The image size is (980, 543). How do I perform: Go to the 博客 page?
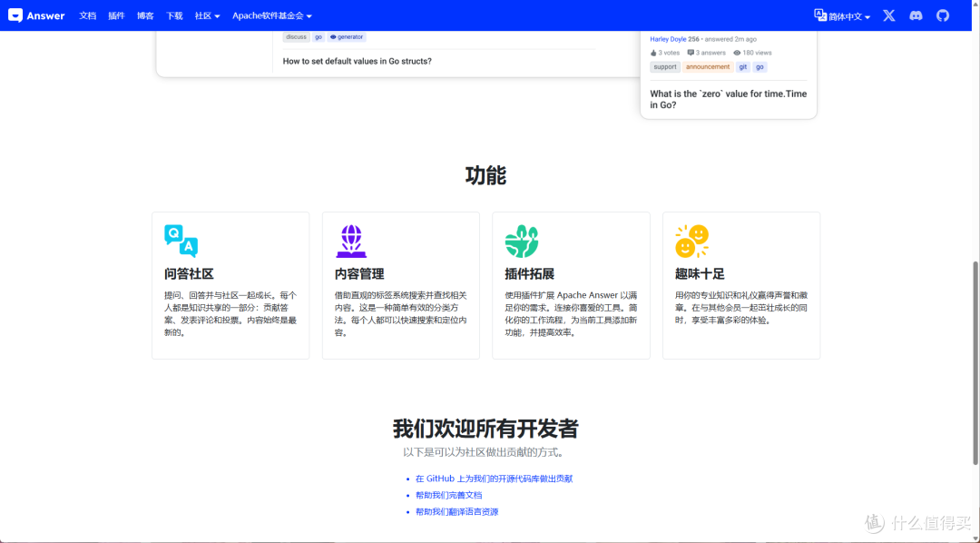point(145,15)
